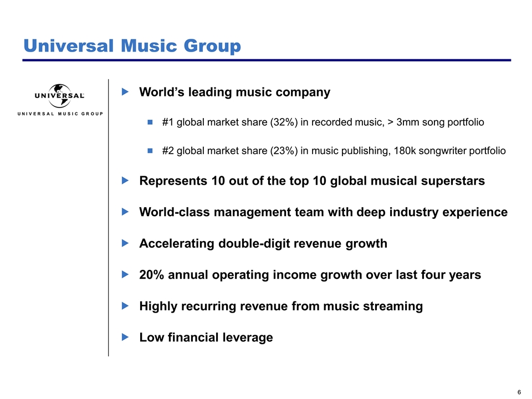Click arrow bullet beside World's leading music company
Viewport: 532px width, 399px height.
pos(125,92)
